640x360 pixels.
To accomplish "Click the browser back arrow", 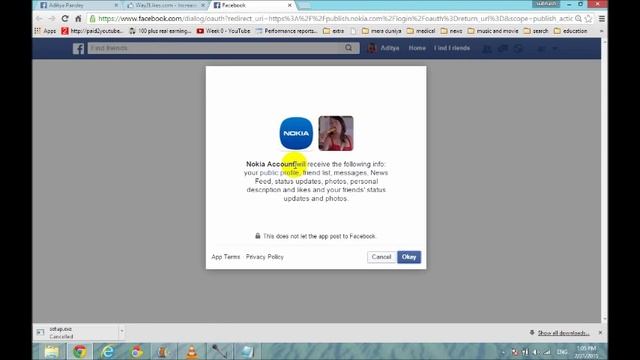I will click(39, 19).
